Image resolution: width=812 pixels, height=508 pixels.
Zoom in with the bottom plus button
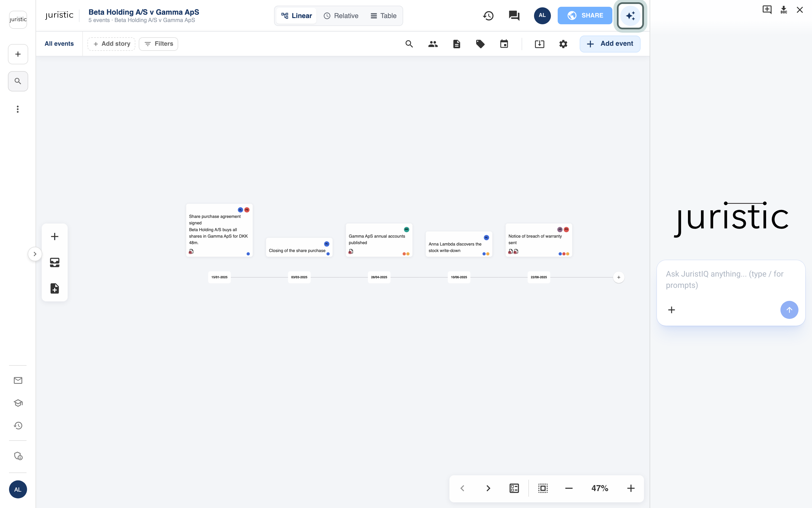tap(631, 488)
